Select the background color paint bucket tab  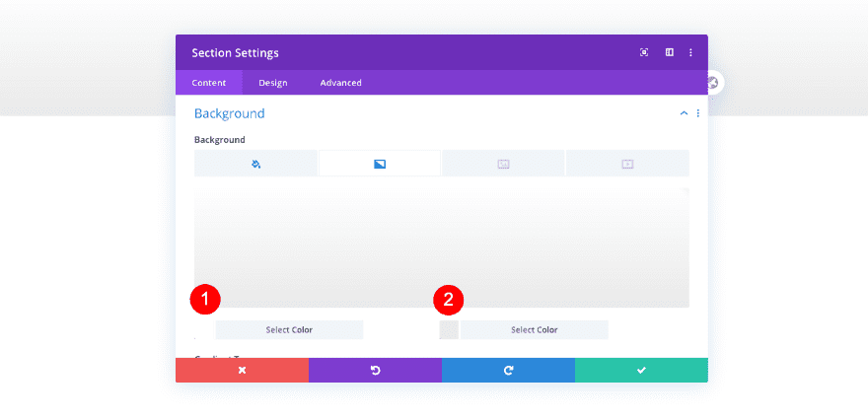[x=255, y=164]
